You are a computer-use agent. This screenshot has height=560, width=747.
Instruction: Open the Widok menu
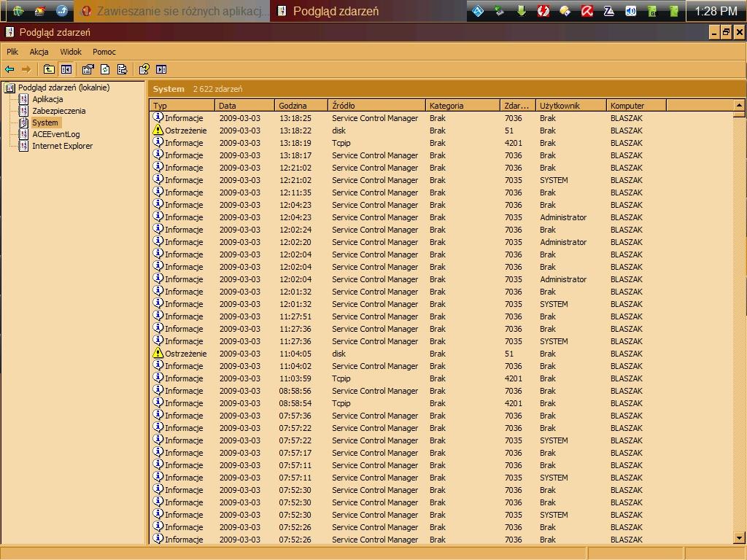click(x=71, y=52)
